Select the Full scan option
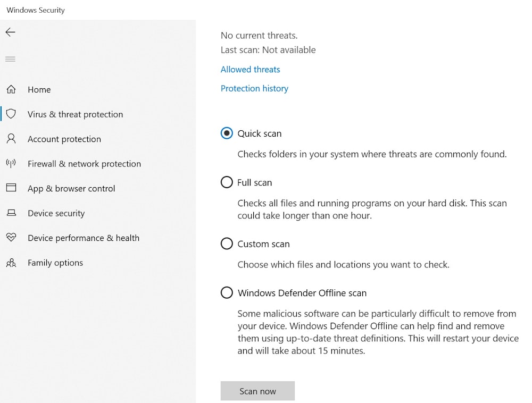 click(227, 182)
